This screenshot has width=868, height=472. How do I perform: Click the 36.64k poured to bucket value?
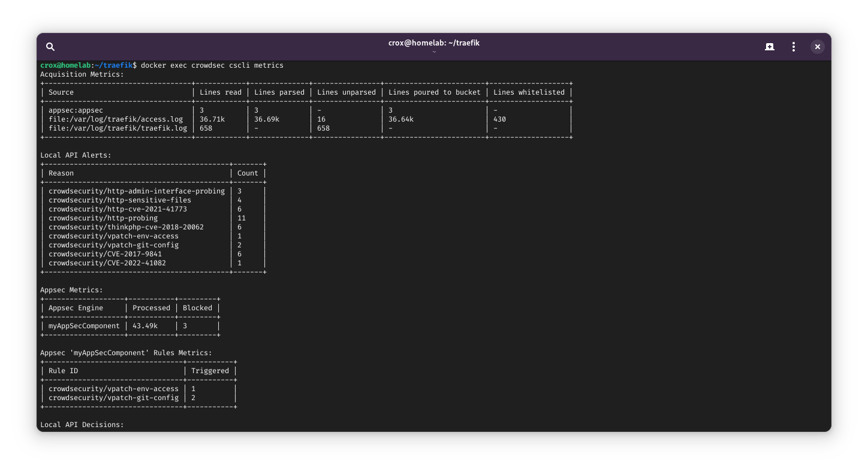click(401, 119)
